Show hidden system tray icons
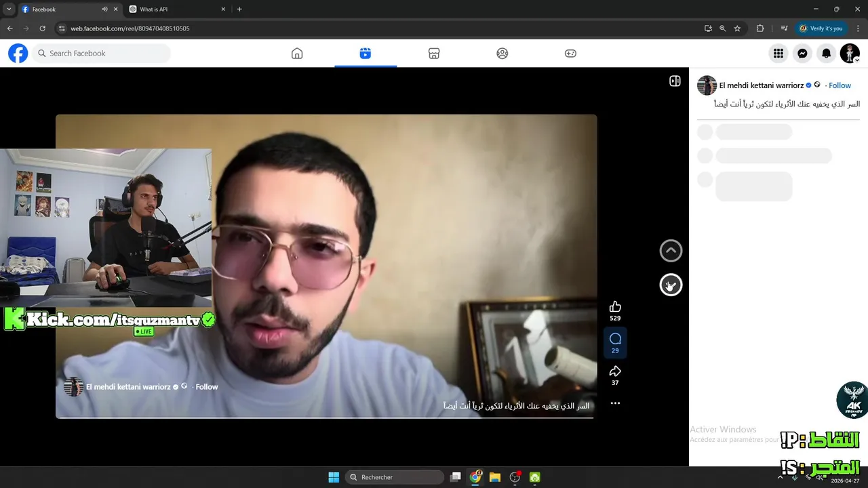Viewport: 868px width, 488px height. 780,477
